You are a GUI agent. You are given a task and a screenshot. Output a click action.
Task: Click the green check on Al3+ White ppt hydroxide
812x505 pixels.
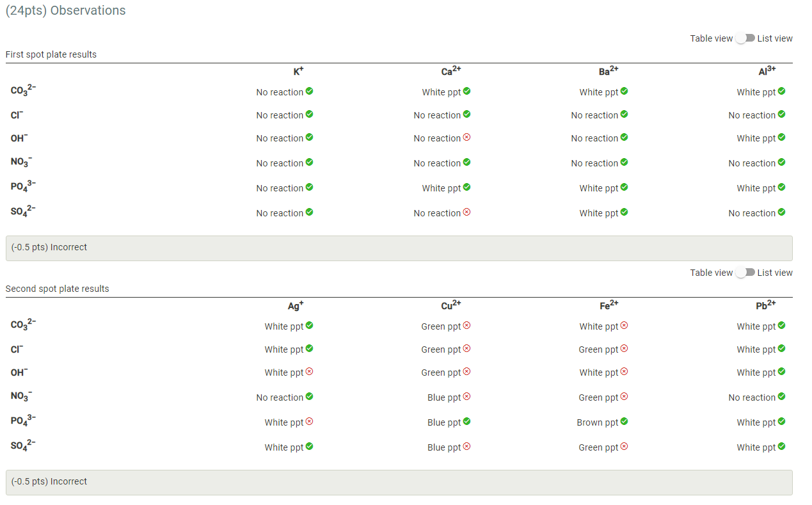point(782,138)
